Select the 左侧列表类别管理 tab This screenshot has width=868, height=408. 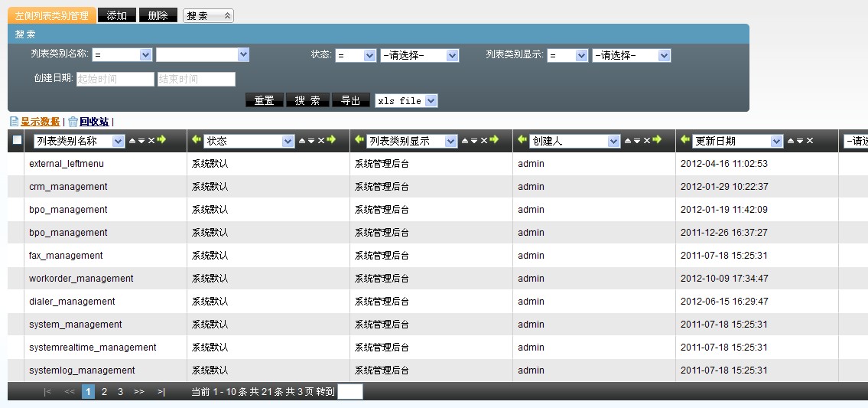(52, 15)
